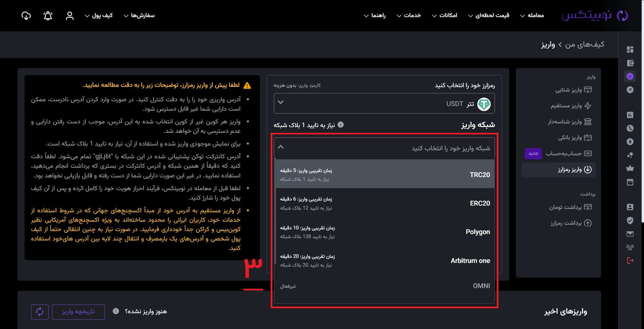Expand the قیمت لحظه‌ای menu
This screenshot has width=644, height=329.
(489, 15)
